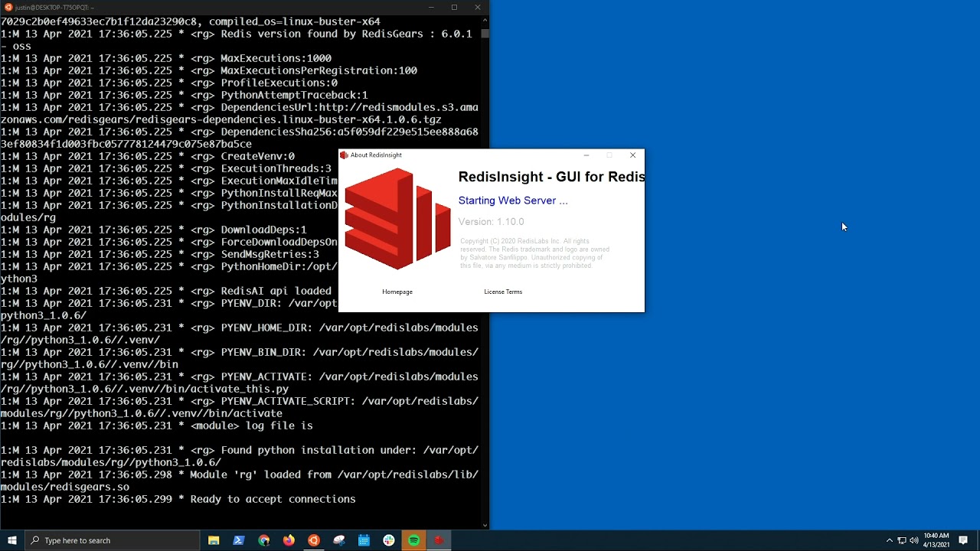Switch to the Ubuntu terminal taskbar icon
Viewport: 980px width, 551px height.
coord(314,540)
